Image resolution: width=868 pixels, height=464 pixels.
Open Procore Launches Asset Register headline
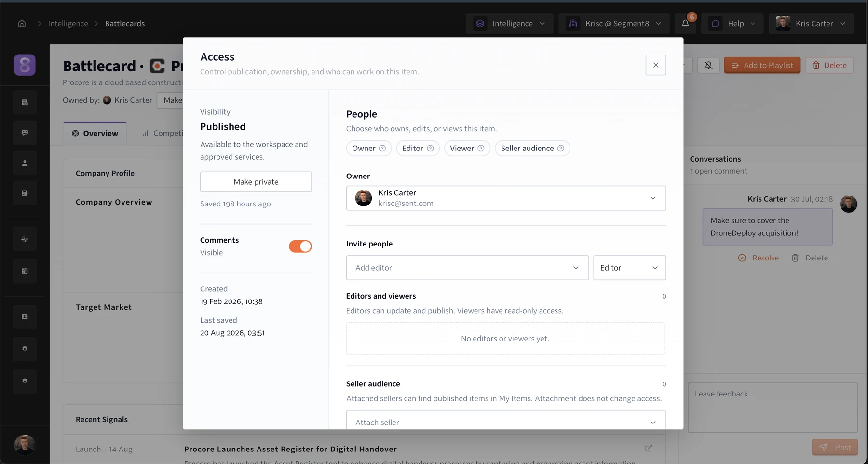(290, 449)
